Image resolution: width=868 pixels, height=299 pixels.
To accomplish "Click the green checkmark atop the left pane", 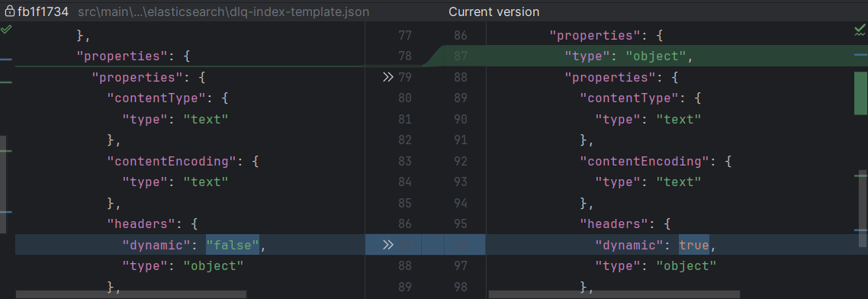I will pos(5,29).
